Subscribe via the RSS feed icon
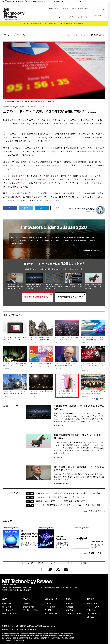Screen dimensions: 110x644 (x=58, y=569)
